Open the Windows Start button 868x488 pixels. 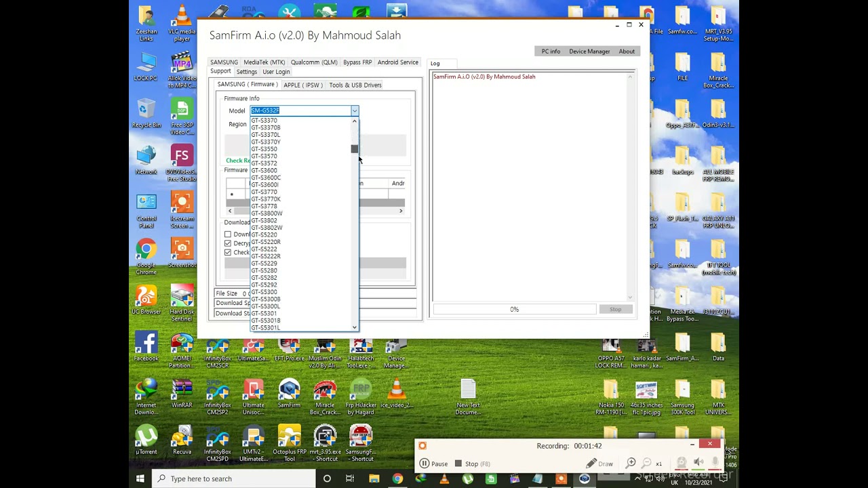[x=140, y=479]
